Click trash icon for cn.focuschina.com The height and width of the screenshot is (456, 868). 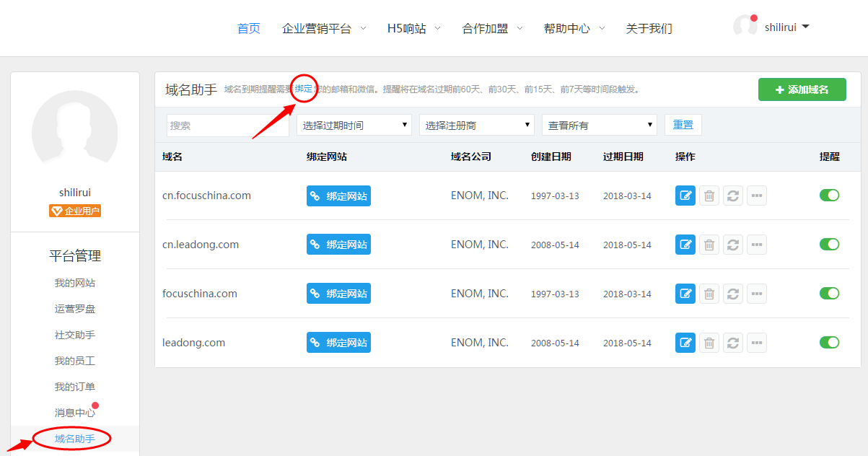click(709, 196)
